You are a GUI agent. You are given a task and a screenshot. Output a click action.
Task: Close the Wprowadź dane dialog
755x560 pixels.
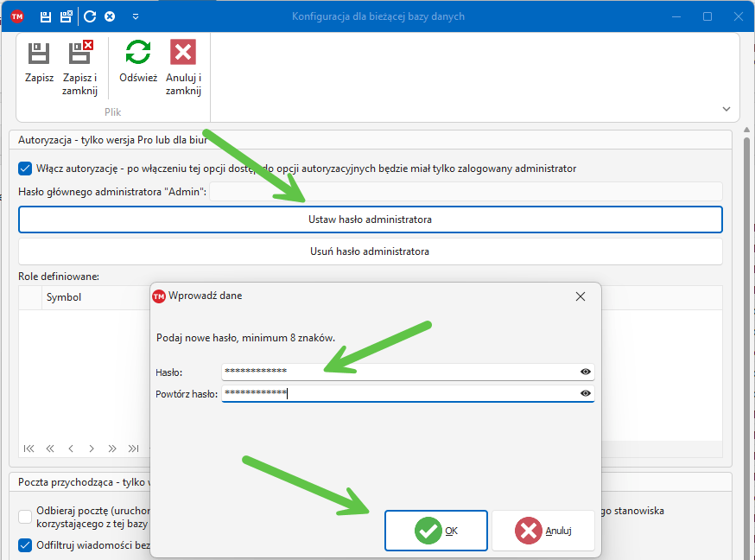pos(581,296)
